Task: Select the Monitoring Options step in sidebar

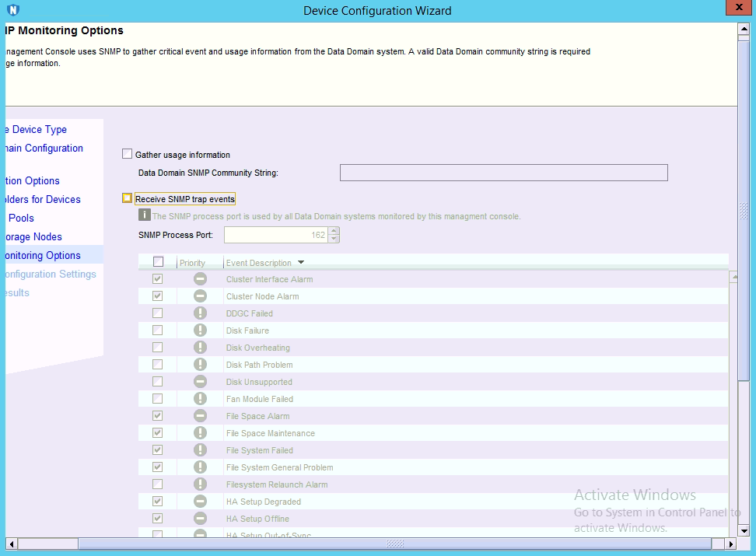Action: 42,255
